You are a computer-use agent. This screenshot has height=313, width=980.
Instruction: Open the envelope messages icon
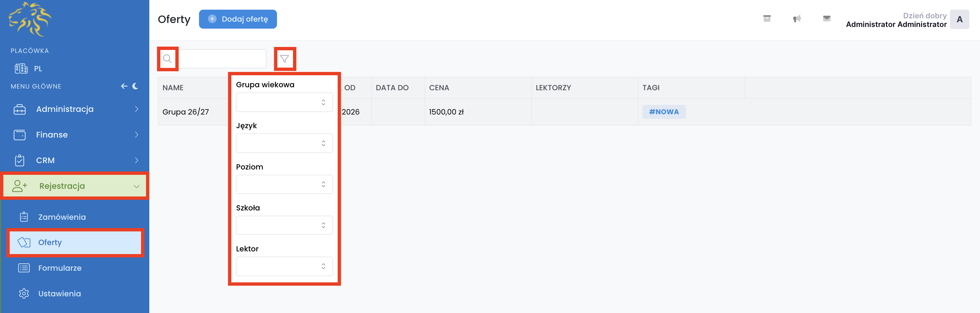coord(826,19)
